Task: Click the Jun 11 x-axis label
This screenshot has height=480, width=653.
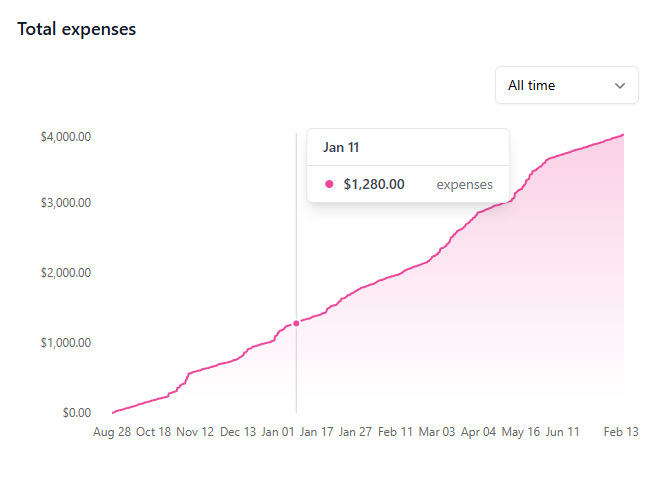Action: click(563, 432)
